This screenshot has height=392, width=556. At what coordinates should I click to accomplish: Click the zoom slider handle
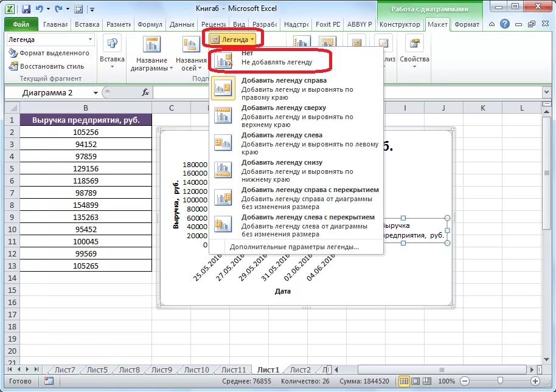tap(500, 381)
